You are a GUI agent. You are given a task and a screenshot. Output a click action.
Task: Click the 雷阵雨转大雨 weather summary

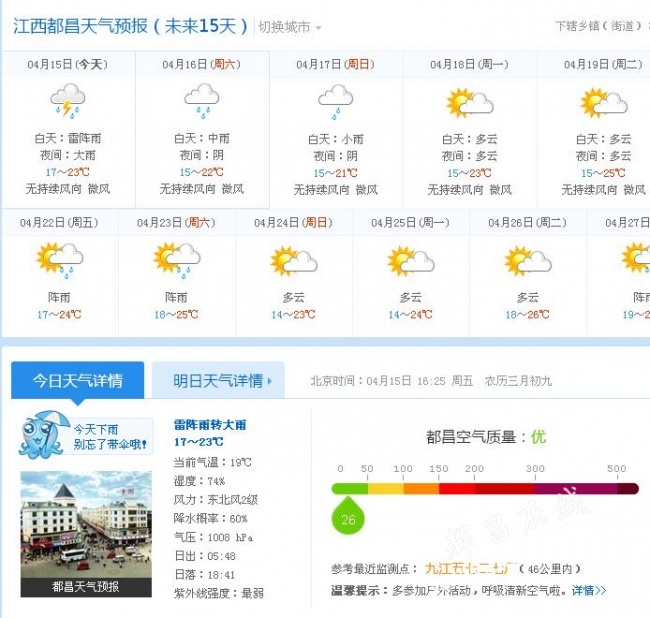click(x=210, y=425)
